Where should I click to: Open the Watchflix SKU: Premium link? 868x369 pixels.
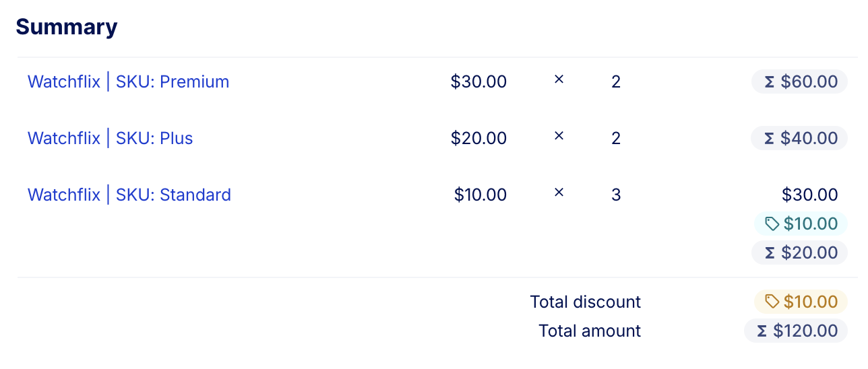coord(128,82)
